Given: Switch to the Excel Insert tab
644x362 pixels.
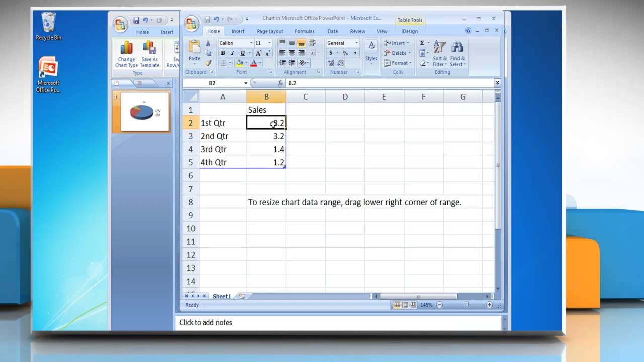Looking at the screenshot, I should 238,31.
